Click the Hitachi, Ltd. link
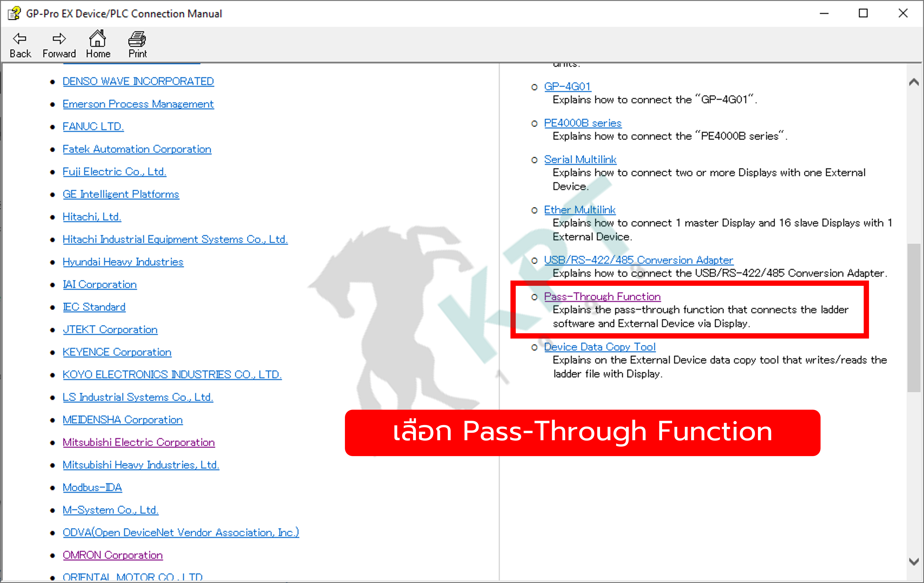The width and height of the screenshot is (924, 583). (x=92, y=217)
